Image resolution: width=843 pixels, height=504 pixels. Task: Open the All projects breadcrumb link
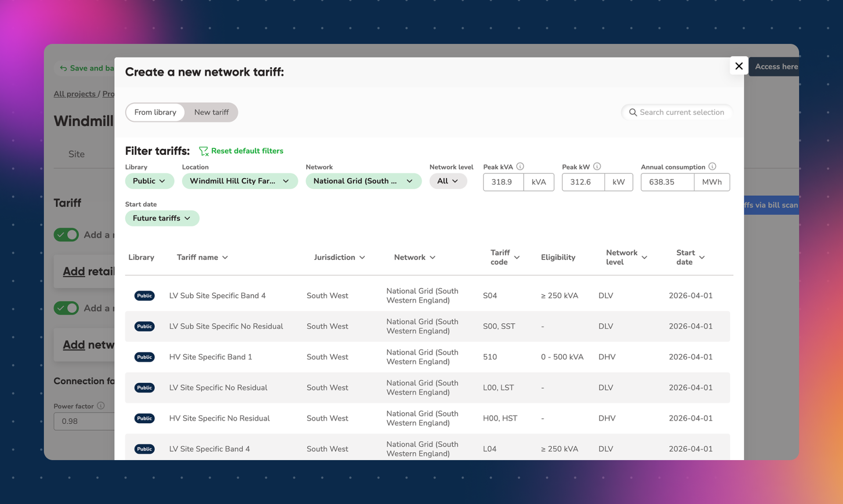pos(74,94)
